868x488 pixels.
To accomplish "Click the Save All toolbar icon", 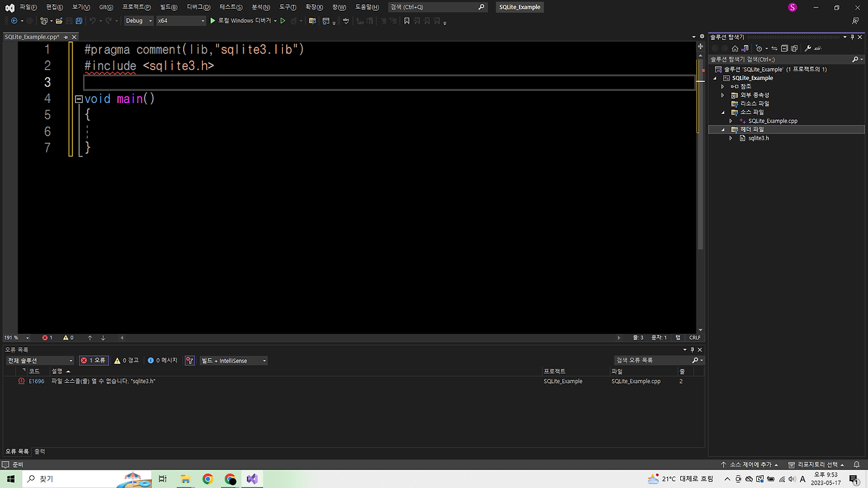I will coord(79,21).
